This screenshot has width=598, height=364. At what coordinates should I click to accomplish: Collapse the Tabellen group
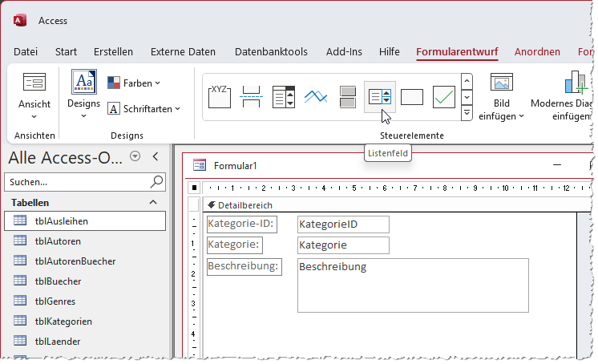(153, 202)
